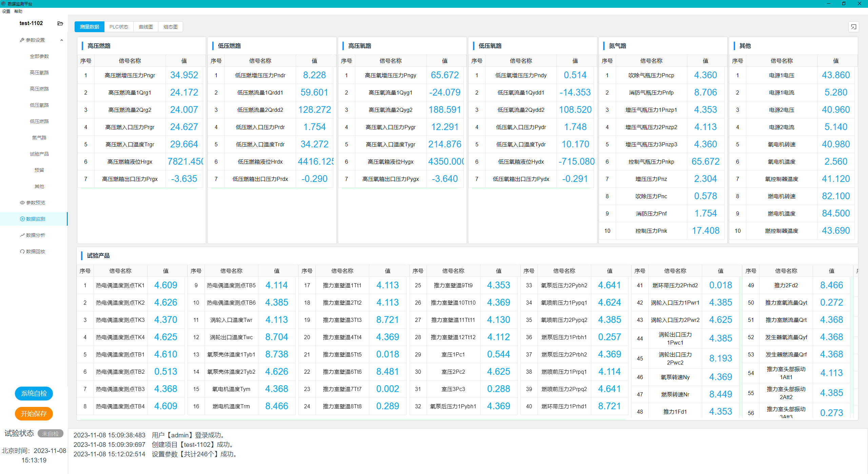Image resolution: width=868 pixels, height=474 pixels.
Task: Click the replay icon for 数据回放
Action: click(x=22, y=251)
